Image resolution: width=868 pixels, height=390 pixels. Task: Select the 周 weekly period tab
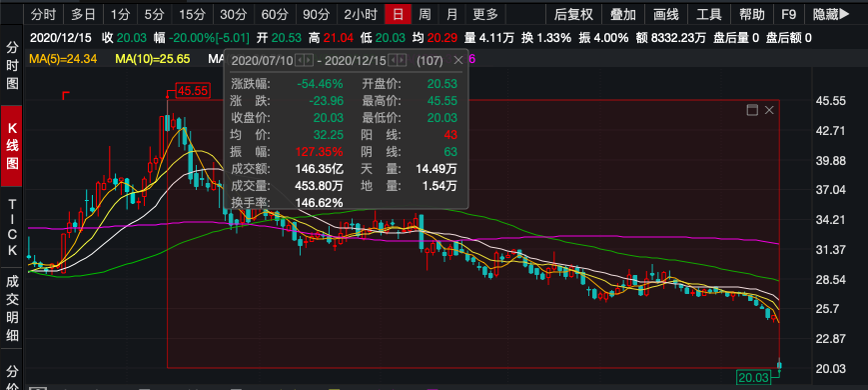tap(425, 14)
